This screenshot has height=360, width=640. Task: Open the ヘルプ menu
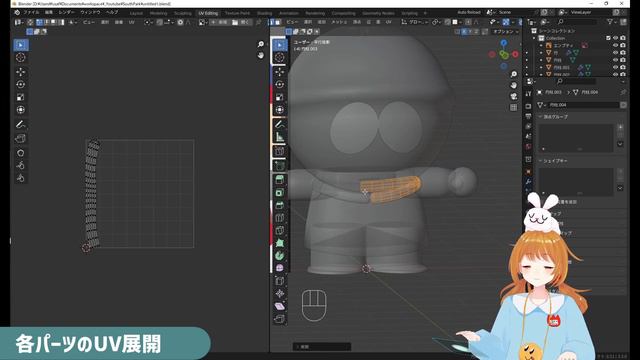click(112, 13)
